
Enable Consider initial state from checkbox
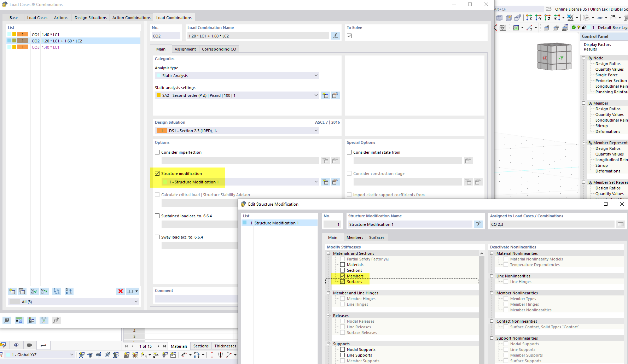click(349, 152)
